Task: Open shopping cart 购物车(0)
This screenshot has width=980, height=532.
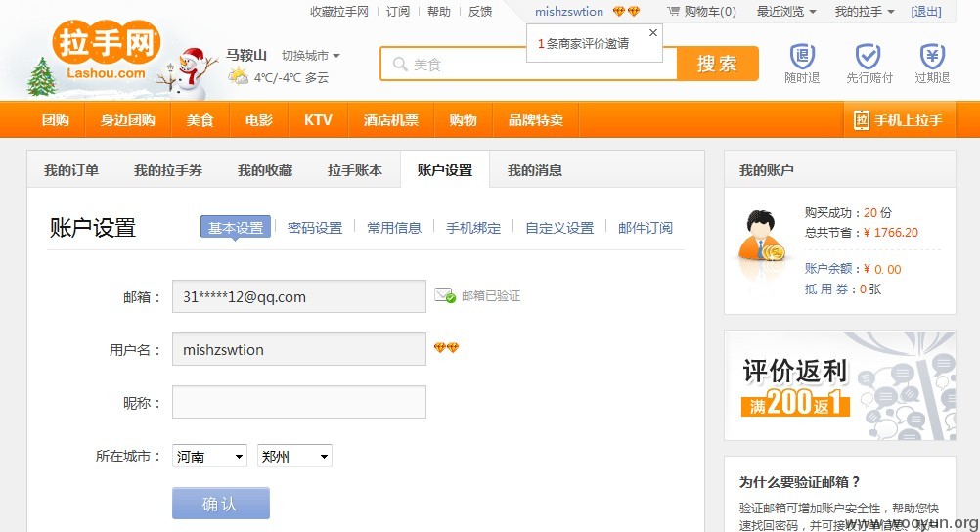Action: [x=701, y=12]
